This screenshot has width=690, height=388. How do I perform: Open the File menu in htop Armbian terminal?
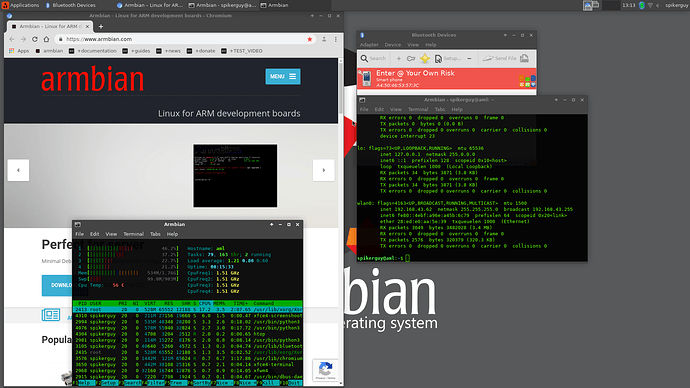(x=79, y=234)
